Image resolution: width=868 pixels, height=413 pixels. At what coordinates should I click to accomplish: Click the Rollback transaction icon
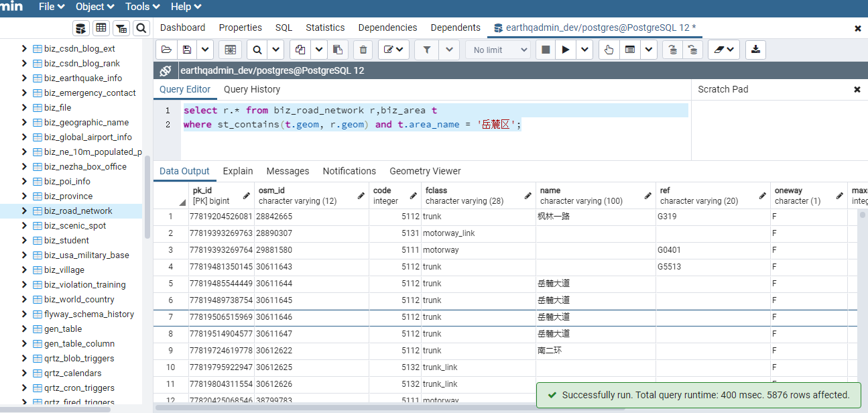(693, 50)
